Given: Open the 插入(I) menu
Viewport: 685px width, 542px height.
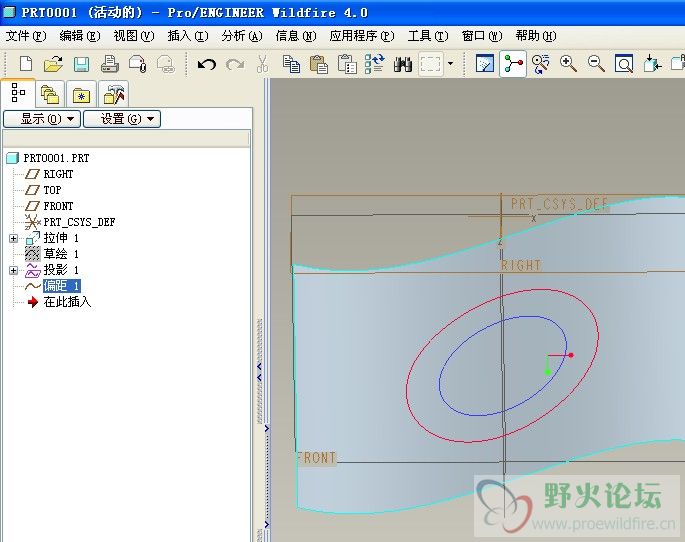Looking at the screenshot, I should (x=188, y=36).
